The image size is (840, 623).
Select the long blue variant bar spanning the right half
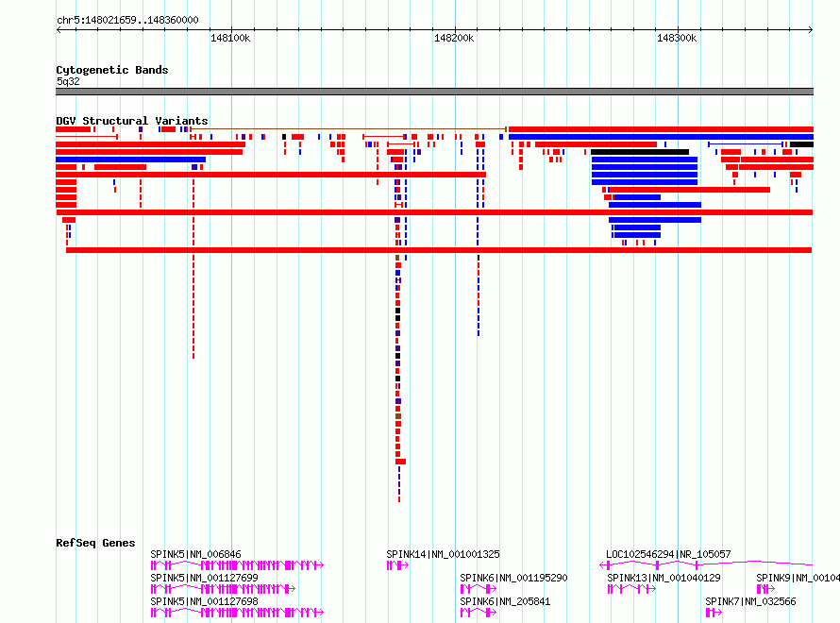tap(661, 137)
